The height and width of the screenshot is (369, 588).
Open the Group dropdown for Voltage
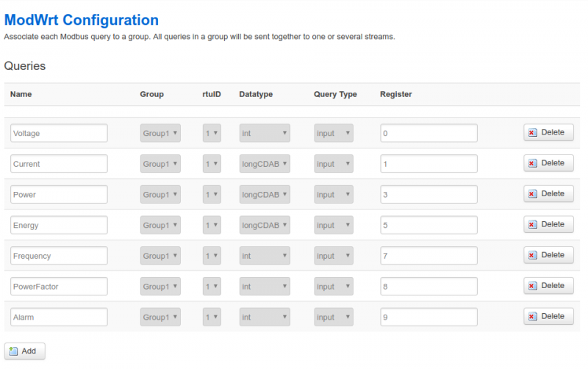160,133
